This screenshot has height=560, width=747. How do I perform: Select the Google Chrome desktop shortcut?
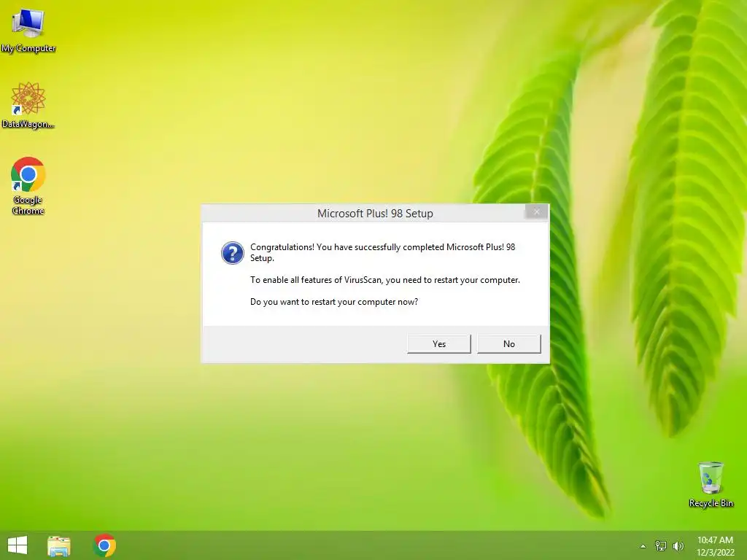point(28,186)
